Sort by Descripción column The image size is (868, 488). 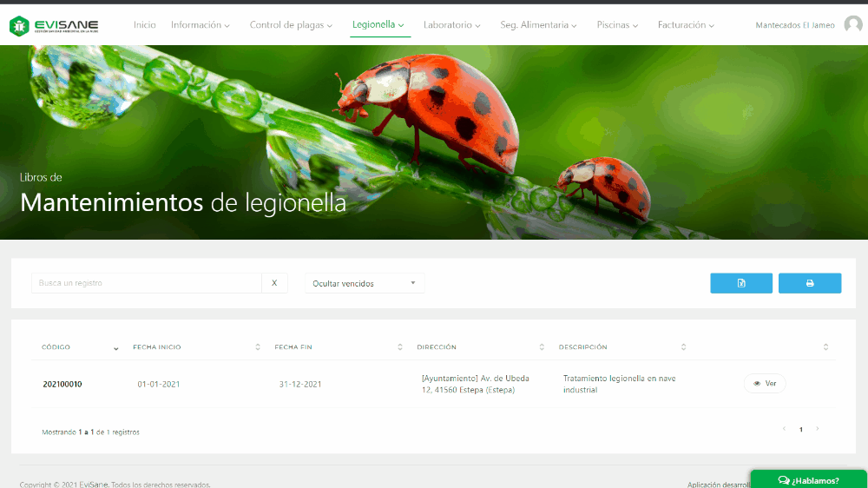(x=683, y=347)
